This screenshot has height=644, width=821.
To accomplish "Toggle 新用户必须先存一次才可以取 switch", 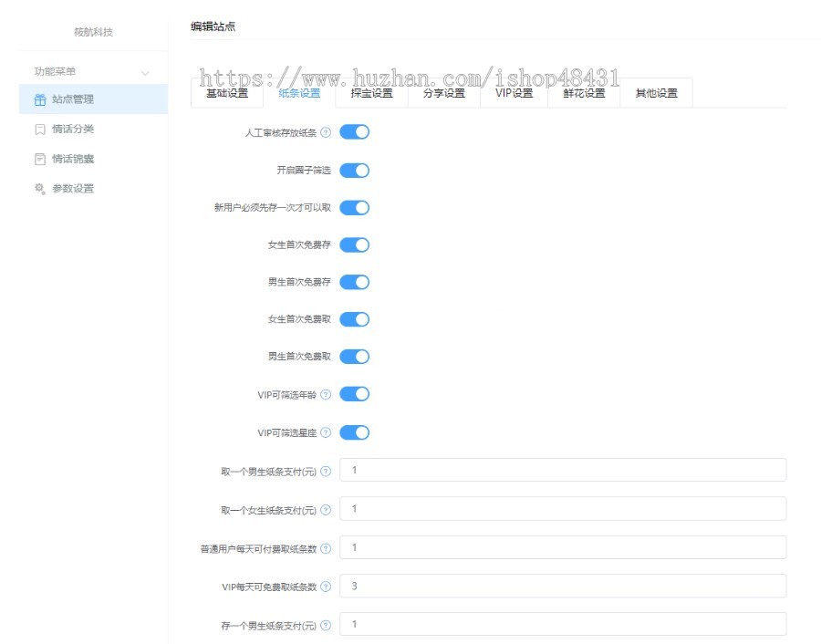I will tap(355, 207).
